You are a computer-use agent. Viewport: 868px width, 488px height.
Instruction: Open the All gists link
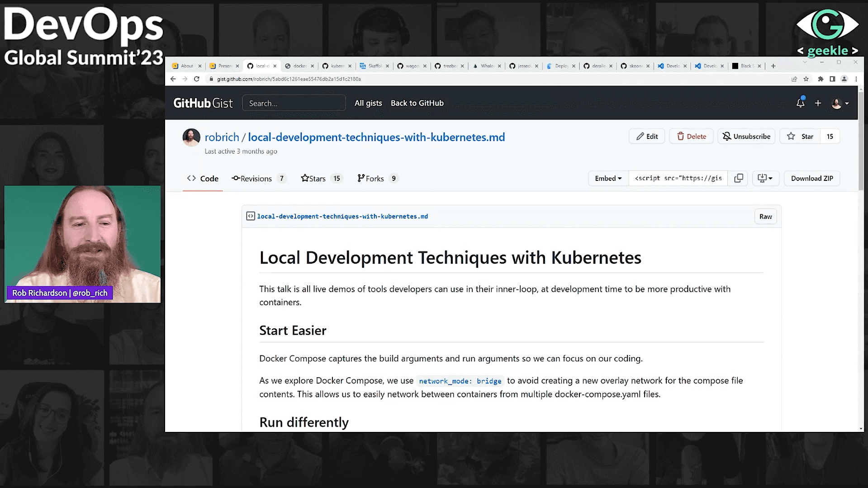[x=368, y=103]
